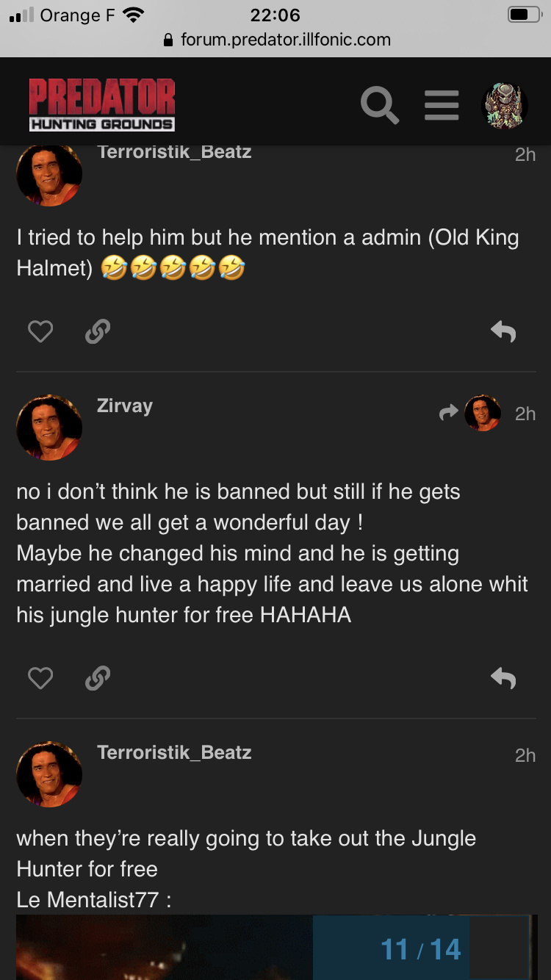Open your Predator profile avatar menu
Viewport: 551px width, 980px height.
click(505, 106)
